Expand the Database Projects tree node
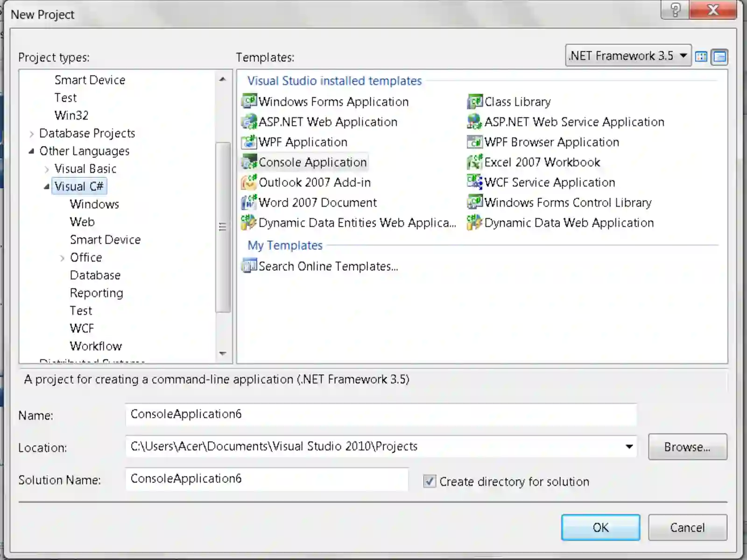The image size is (747, 560). pyautogui.click(x=32, y=134)
